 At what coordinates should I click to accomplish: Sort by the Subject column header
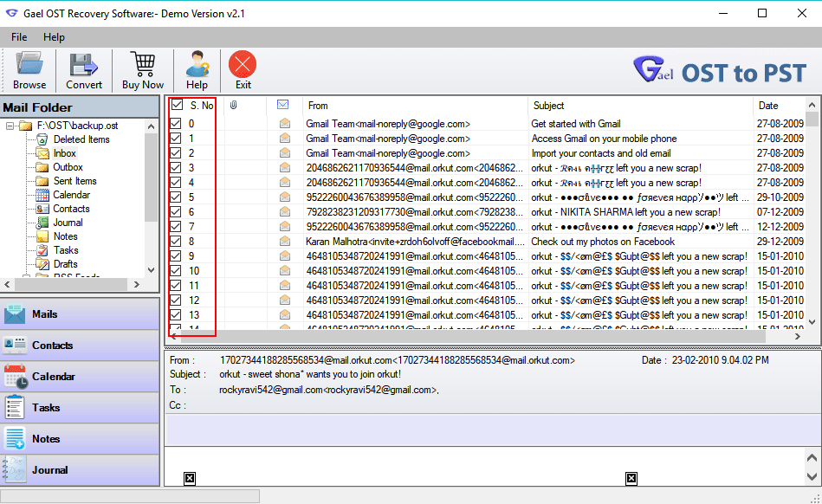(x=640, y=106)
